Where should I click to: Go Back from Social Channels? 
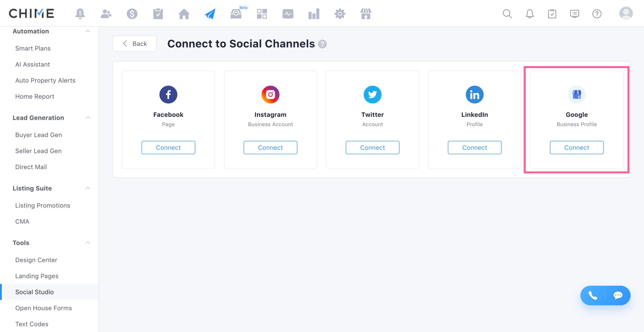[x=134, y=44]
